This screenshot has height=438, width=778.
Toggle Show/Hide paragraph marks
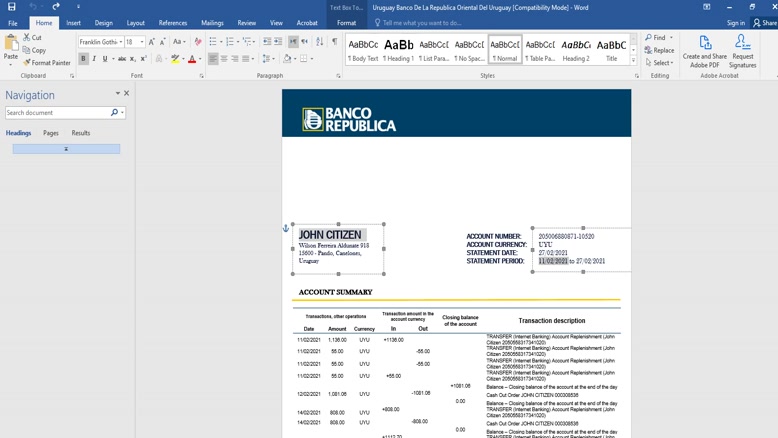(x=334, y=42)
